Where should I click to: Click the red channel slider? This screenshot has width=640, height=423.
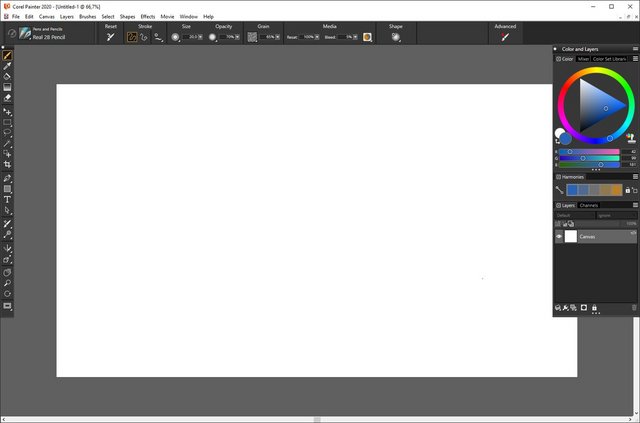click(589, 151)
